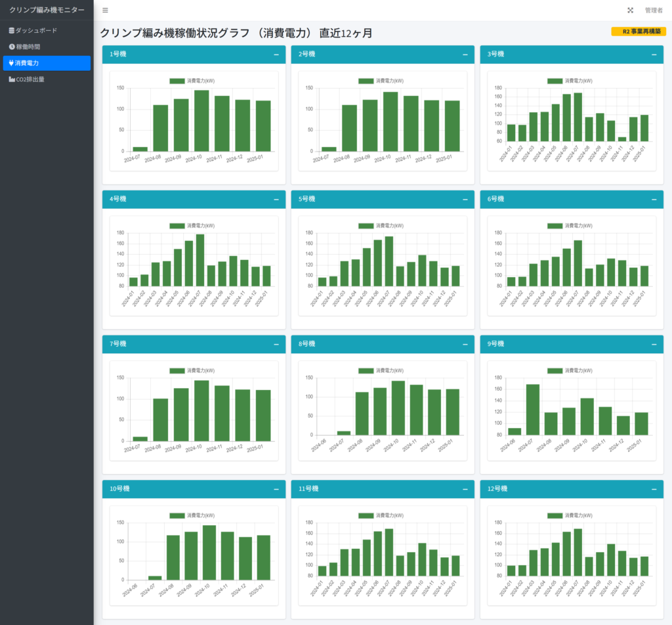Select 消費電力 sidebar item
The width and height of the screenshot is (672, 625).
click(27, 63)
